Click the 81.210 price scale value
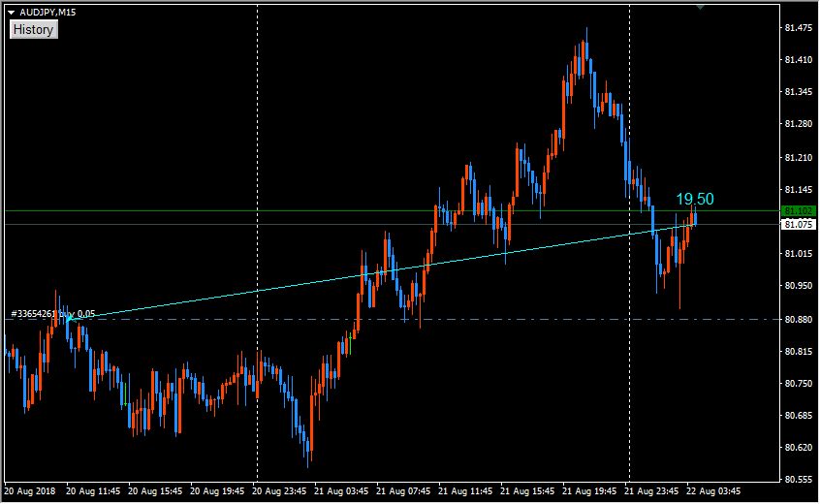 click(x=799, y=157)
